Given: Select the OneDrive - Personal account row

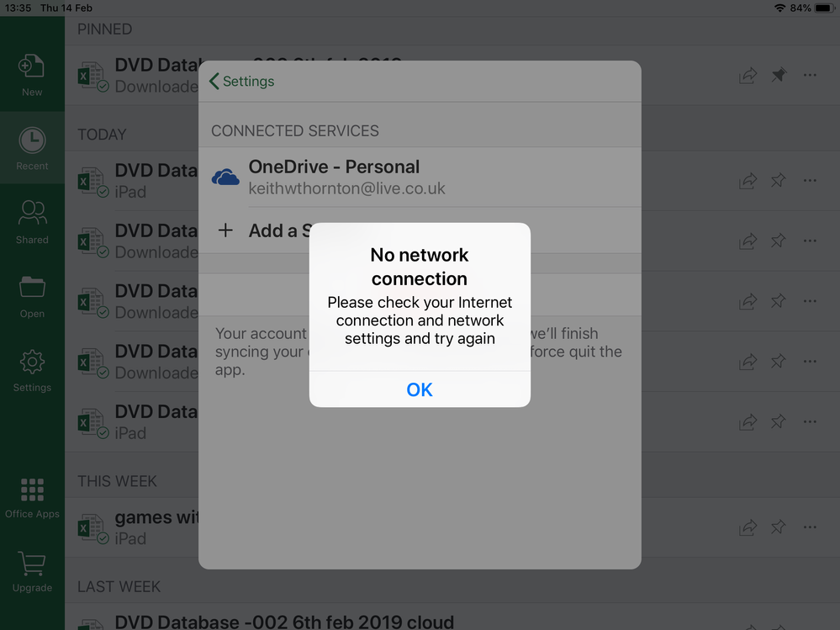Looking at the screenshot, I should pyautogui.click(x=420, y=177).
